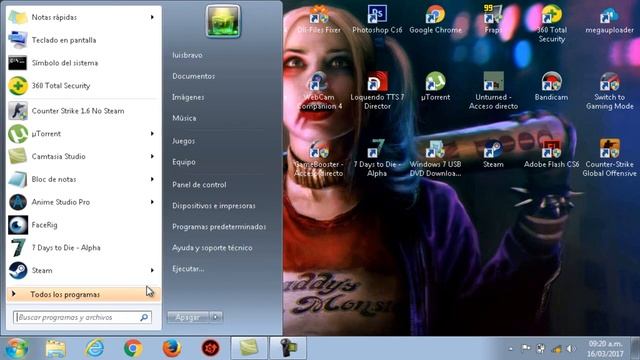Click the search magnifier icon
640x360 pixels.
[x=144, y=317]
